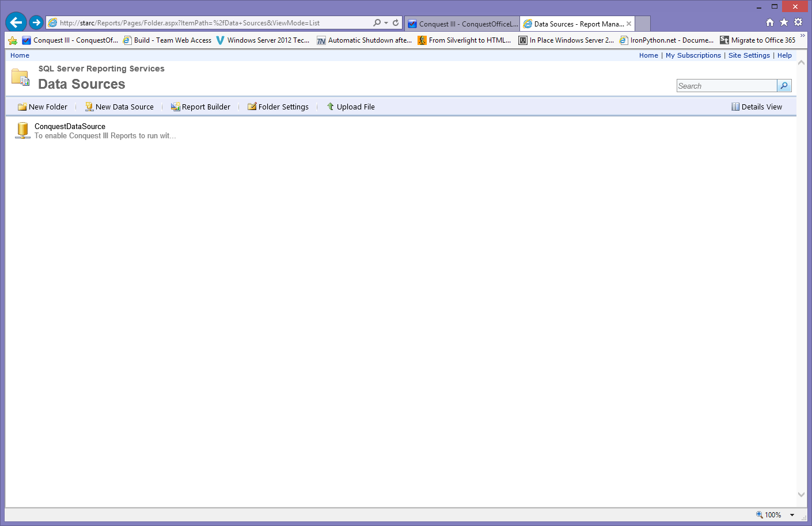812x526 pixels.
Task: Open Migrate to Office 365 bookmark
Action: [x=757, y=40]
